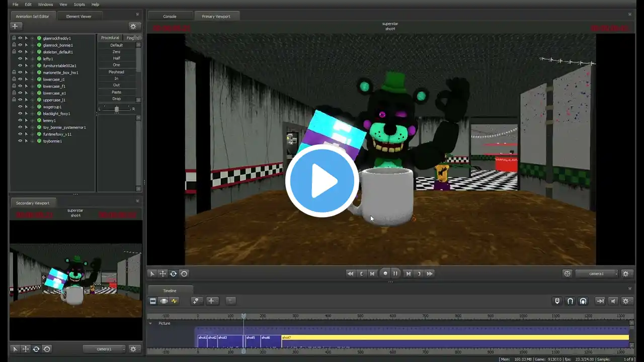Switch to the Element Viewer tab
The width and height of the screenshot is (644, 362).
coord(79,16)
